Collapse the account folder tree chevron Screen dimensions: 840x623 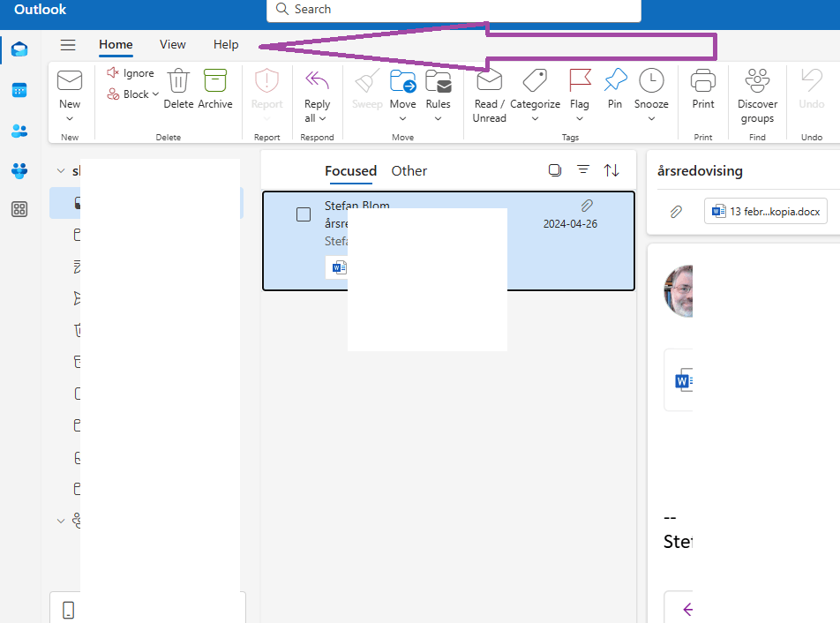[61, 171]
